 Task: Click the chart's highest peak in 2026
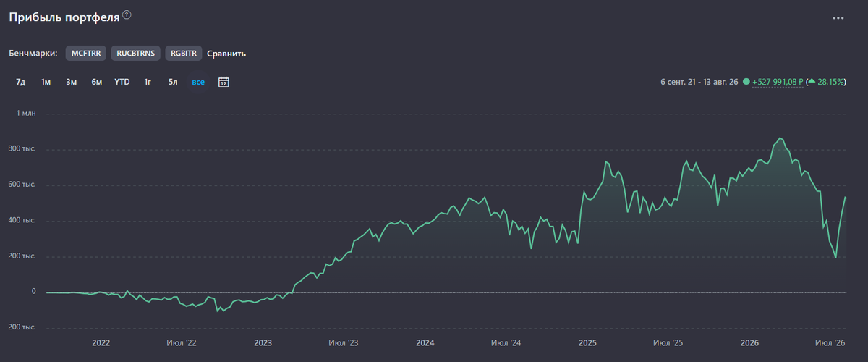click(779, 138)
